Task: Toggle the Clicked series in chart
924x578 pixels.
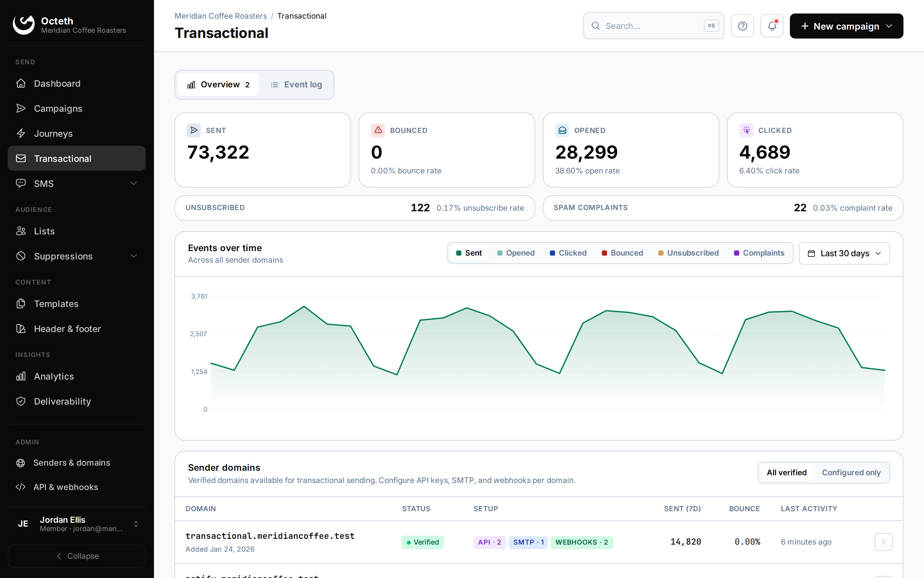Action: (x=568, y=253)
